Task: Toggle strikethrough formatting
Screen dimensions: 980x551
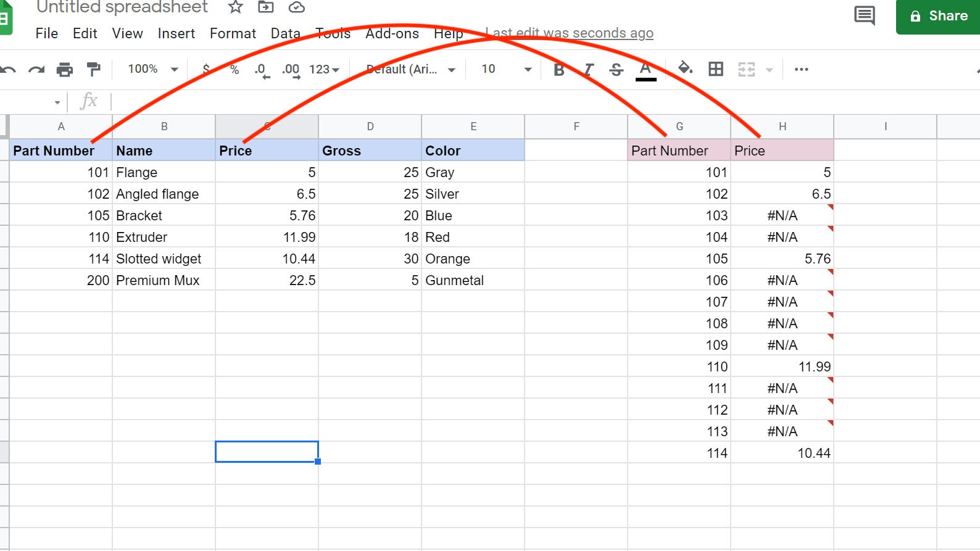Action: coord(616,69)
